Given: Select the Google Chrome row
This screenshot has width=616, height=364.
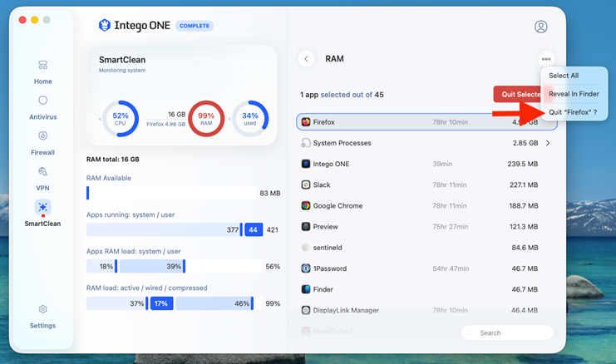Looking at the screenshot, I should [426, 205].
